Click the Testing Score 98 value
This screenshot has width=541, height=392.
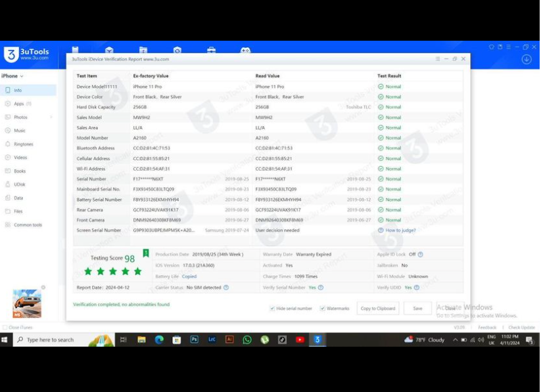129,259
